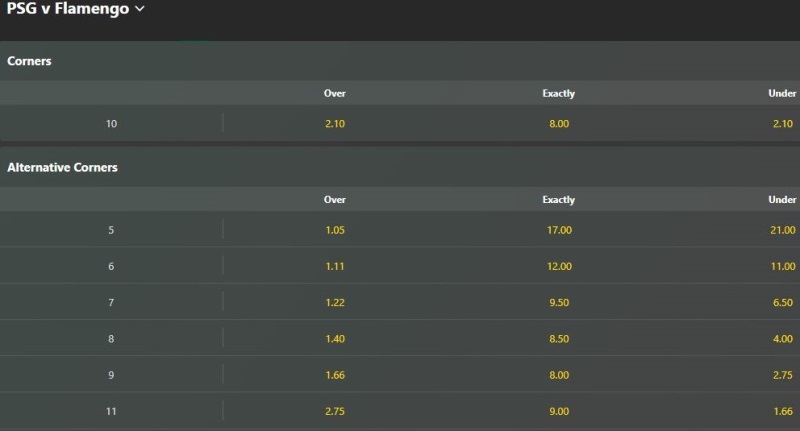Select Under 8 corners at 4.00
Image resolution: width=800 pixels, height=431 pixels.
[782, 339]
